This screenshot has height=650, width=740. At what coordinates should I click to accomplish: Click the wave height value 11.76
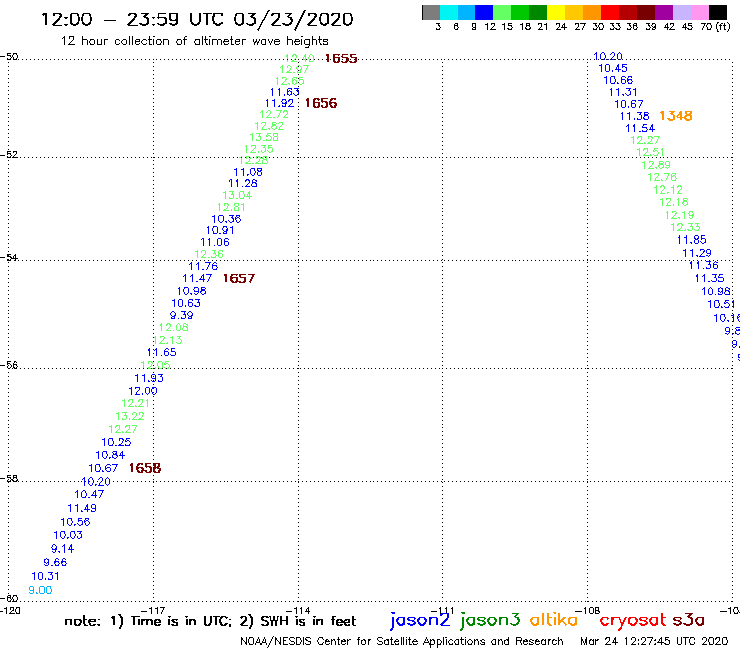coord(203,266)
